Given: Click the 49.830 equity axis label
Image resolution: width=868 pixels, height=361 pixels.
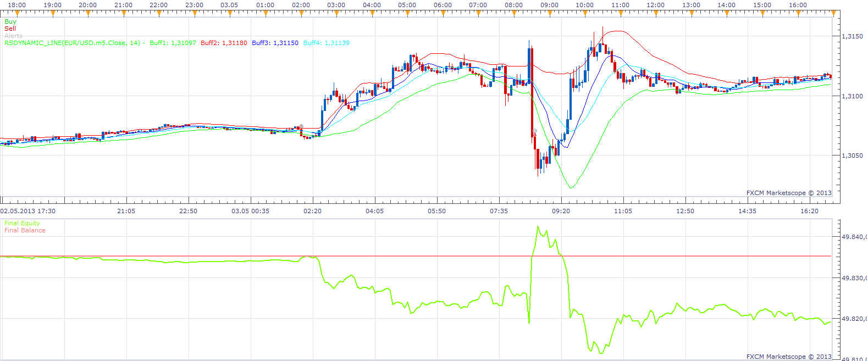Looking at the screenshot, I should (x=854, y=278).
